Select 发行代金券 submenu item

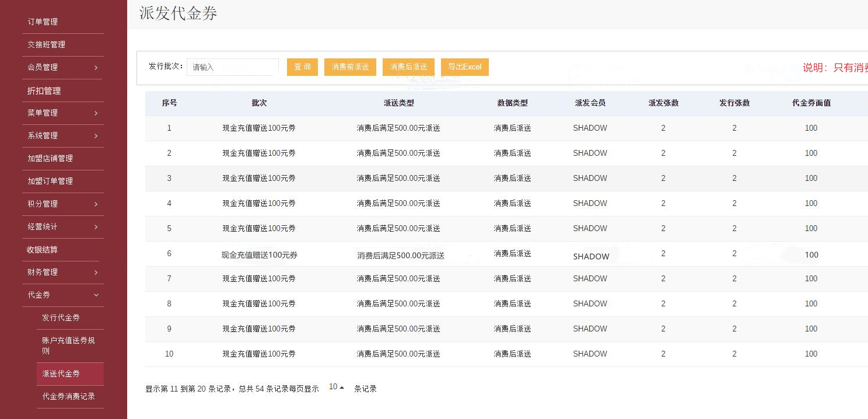click(61, 317)
